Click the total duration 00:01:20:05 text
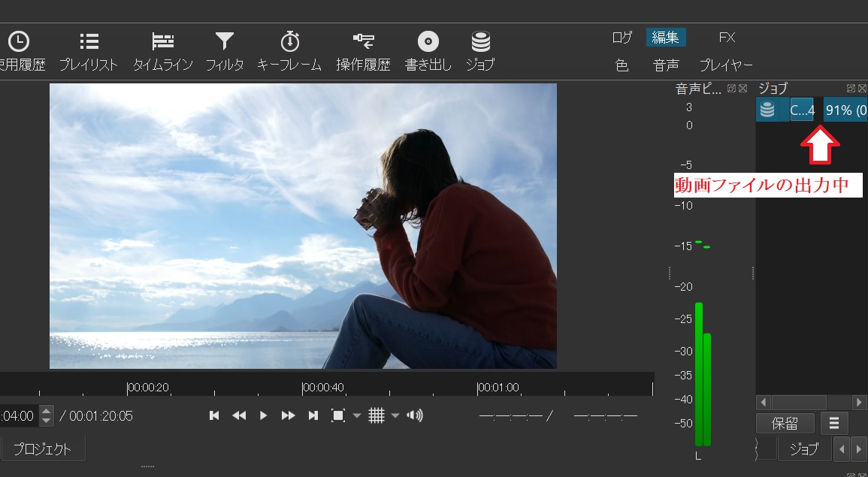 (x=101, y=416)
